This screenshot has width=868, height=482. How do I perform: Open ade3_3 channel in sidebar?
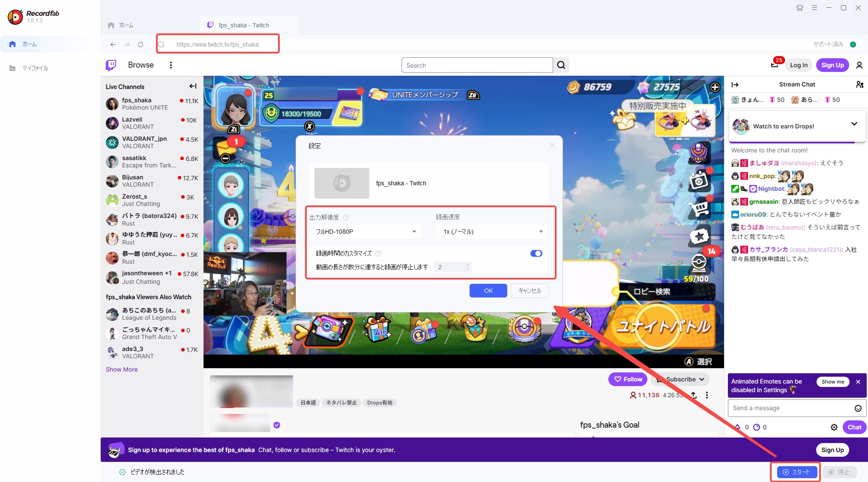pyautogui.click(x=152, y=353)
